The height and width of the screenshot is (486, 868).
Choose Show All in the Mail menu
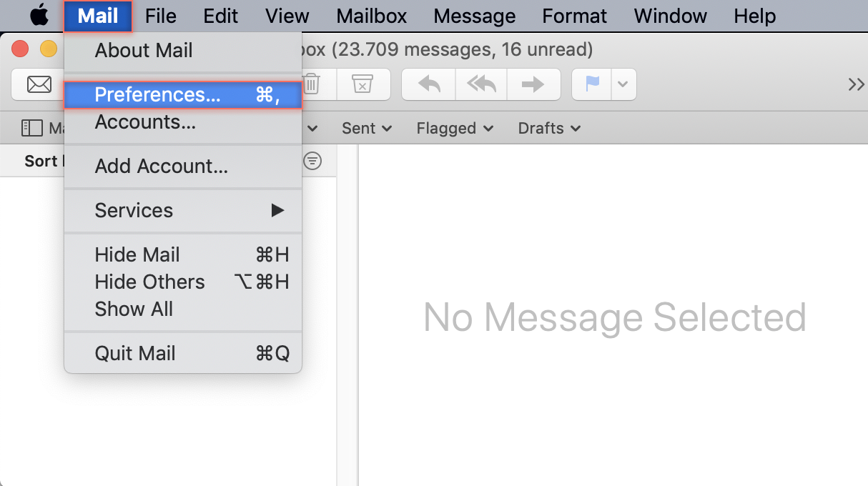coord(183,309)
